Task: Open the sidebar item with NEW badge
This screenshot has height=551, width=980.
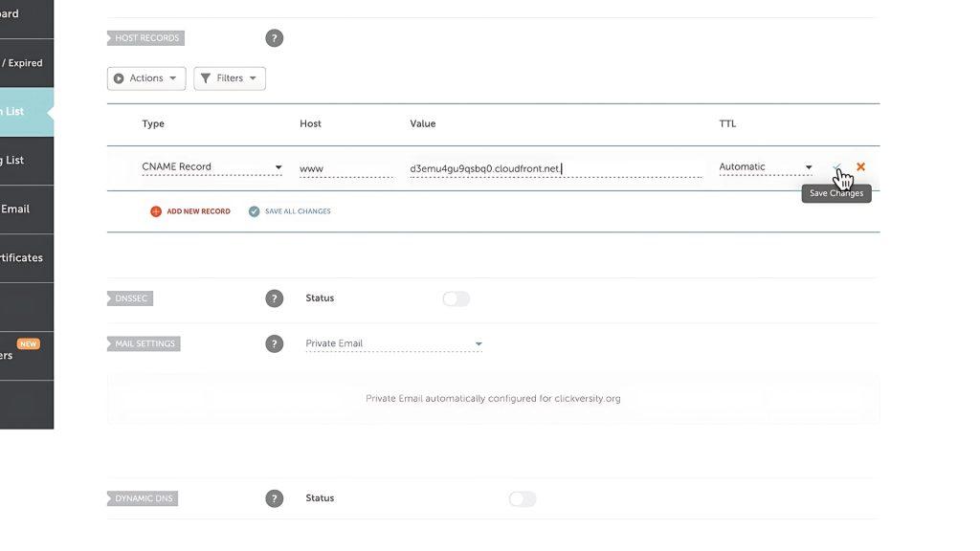Action: (x=27, y=356)
